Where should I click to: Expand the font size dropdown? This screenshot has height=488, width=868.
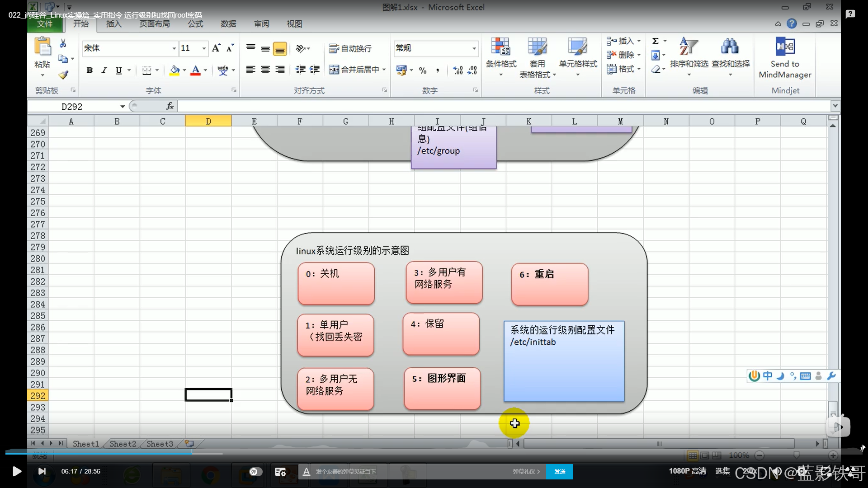click(x=204, y=48)
